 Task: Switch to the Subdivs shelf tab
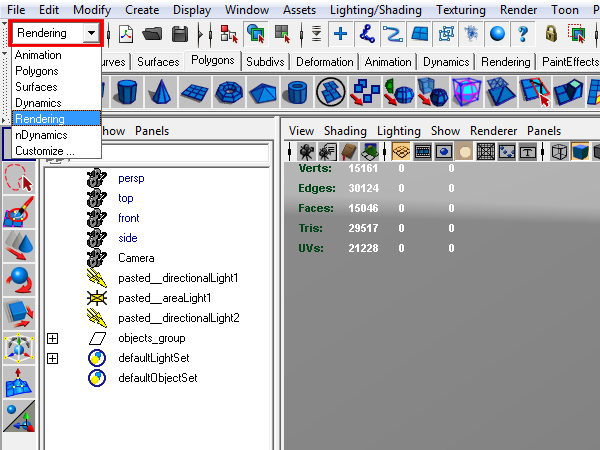click(x=265, y=62)
